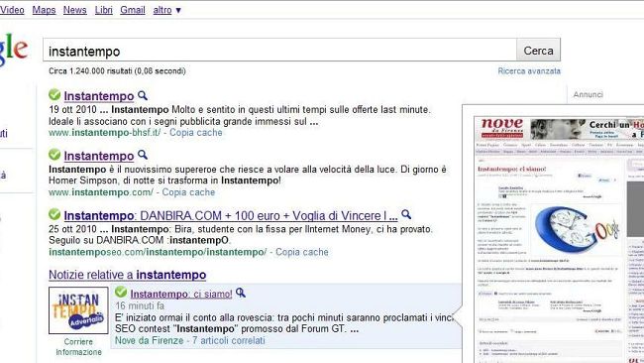Click the green checkmark beside 'Instantempo: ci siamo!'
Viewport: 644px width, 363px height.
click(121, 293)
